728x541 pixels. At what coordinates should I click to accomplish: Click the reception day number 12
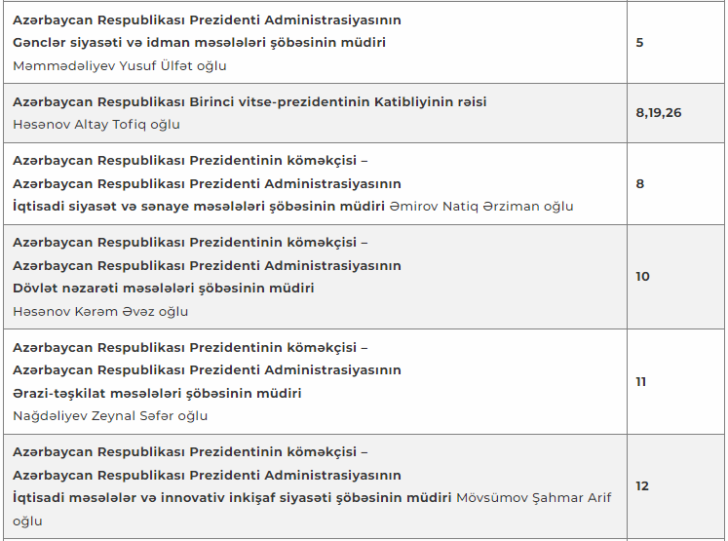click(x=642, y=486)
